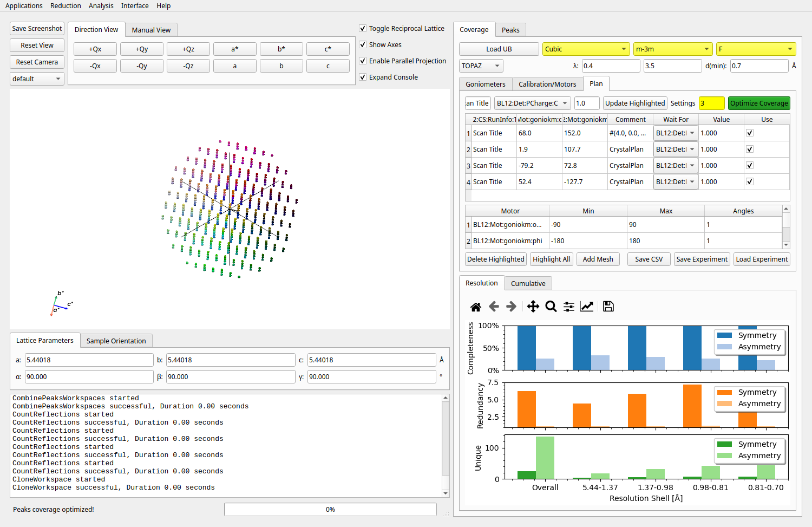Click the Save Screenshot button

pyautogui.click(x=37, y=28)
